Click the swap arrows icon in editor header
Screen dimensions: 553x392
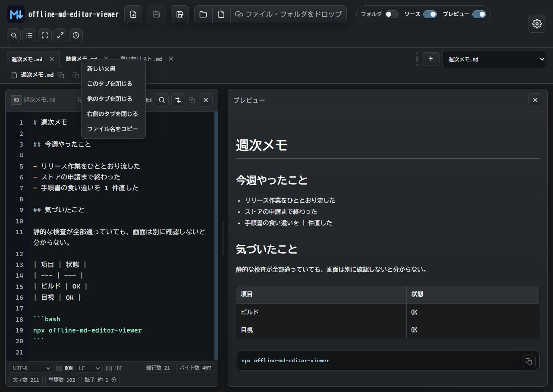(178, 100)
